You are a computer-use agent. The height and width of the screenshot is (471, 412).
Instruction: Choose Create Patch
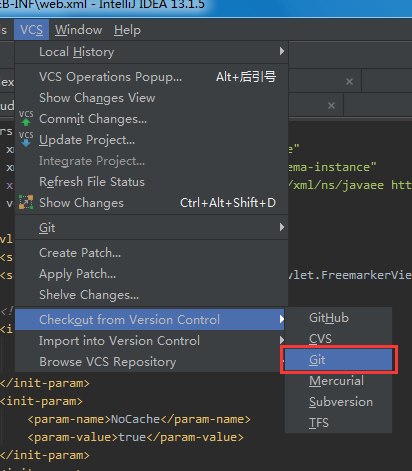click(151, 253)
